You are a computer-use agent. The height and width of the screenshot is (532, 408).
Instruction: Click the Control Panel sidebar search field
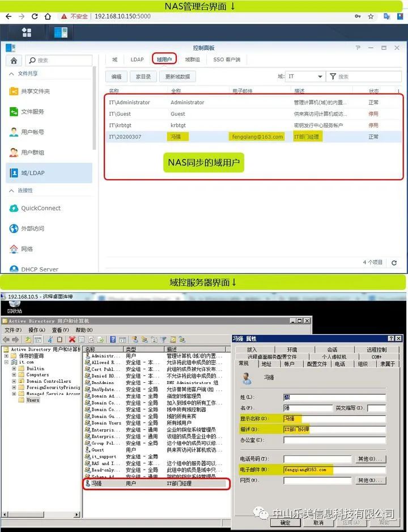tap(58, 60)
